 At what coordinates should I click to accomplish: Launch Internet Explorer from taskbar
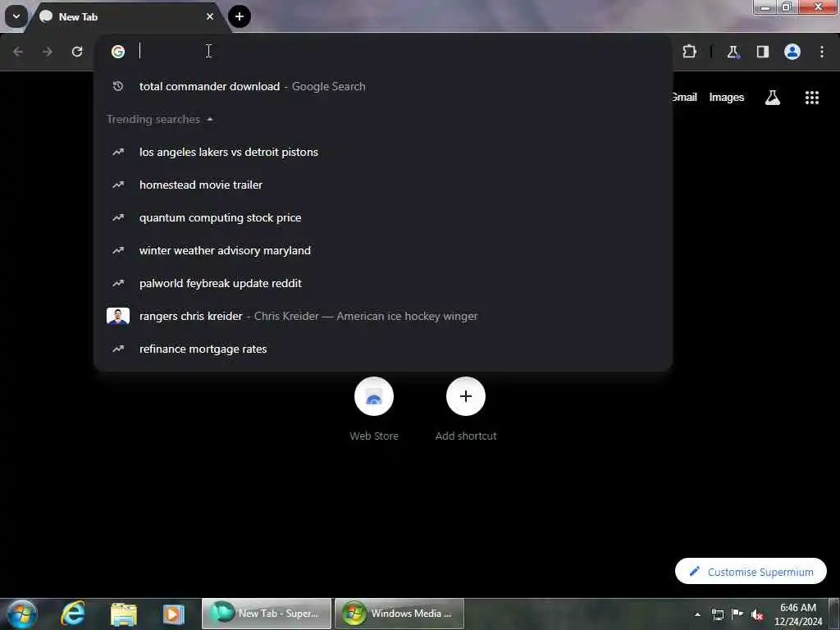click(73, 614)
